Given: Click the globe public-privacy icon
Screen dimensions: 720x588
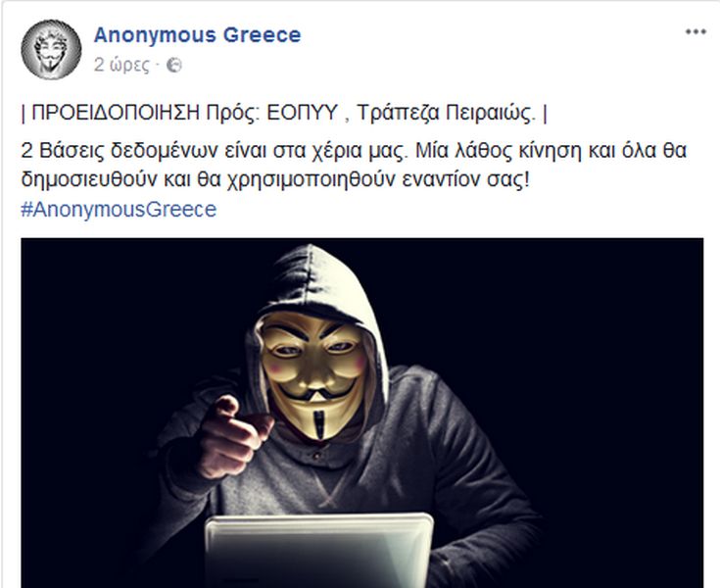Looking at the screenshot, I should pos(174,66).
